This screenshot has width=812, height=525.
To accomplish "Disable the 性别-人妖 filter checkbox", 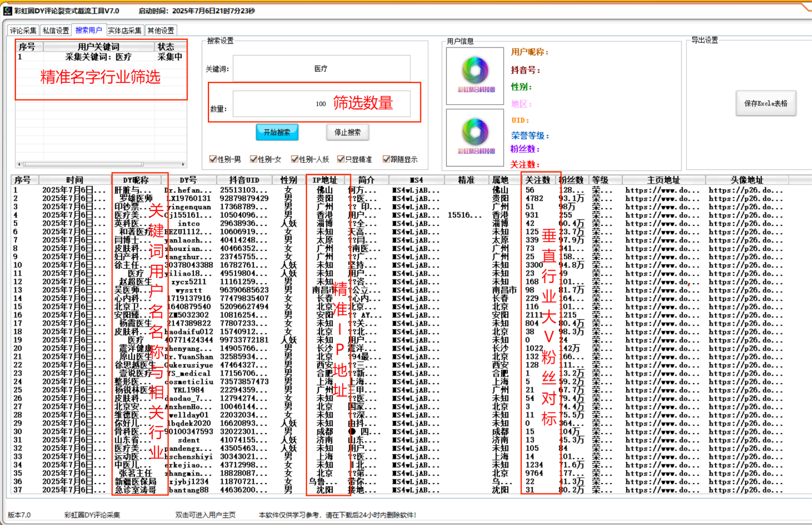I will (295, 159).
